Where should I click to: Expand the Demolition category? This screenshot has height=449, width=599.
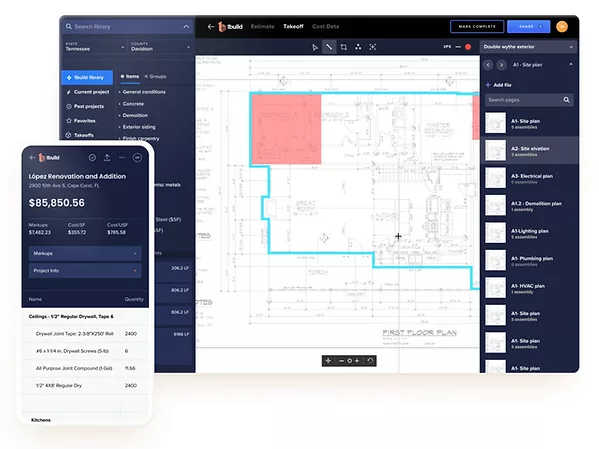point(133,115)
